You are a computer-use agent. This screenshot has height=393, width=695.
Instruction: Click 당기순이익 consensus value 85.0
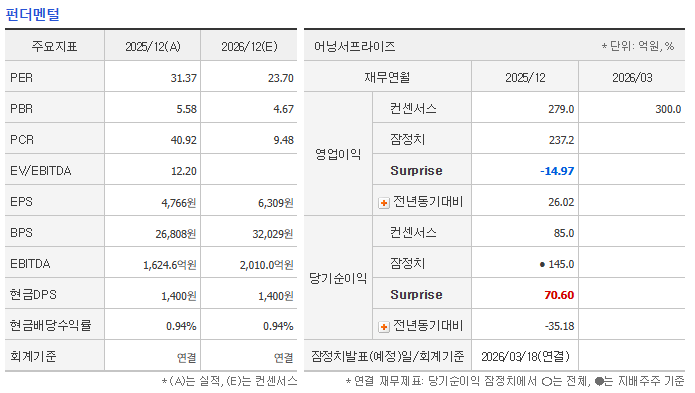click(564, 233)
